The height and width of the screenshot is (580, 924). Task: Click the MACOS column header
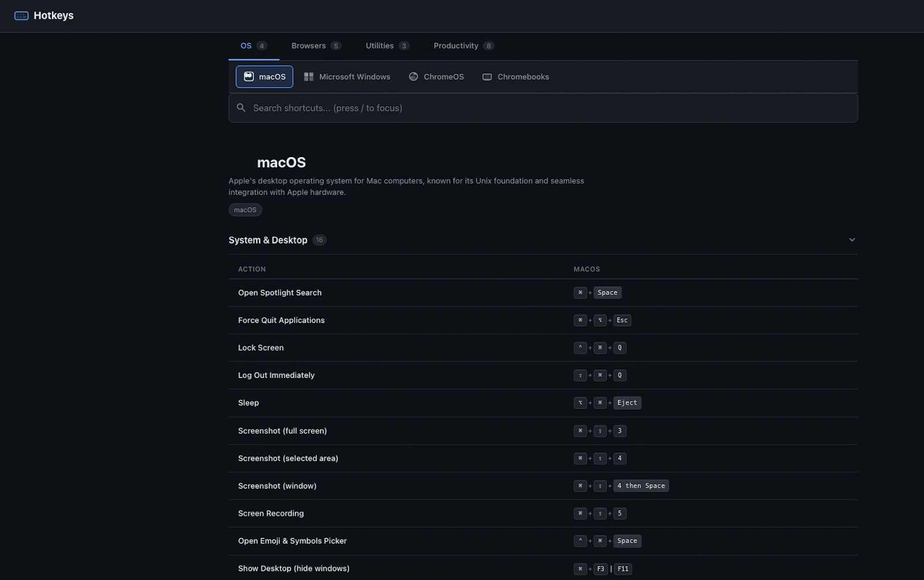(x=587, y=270)
